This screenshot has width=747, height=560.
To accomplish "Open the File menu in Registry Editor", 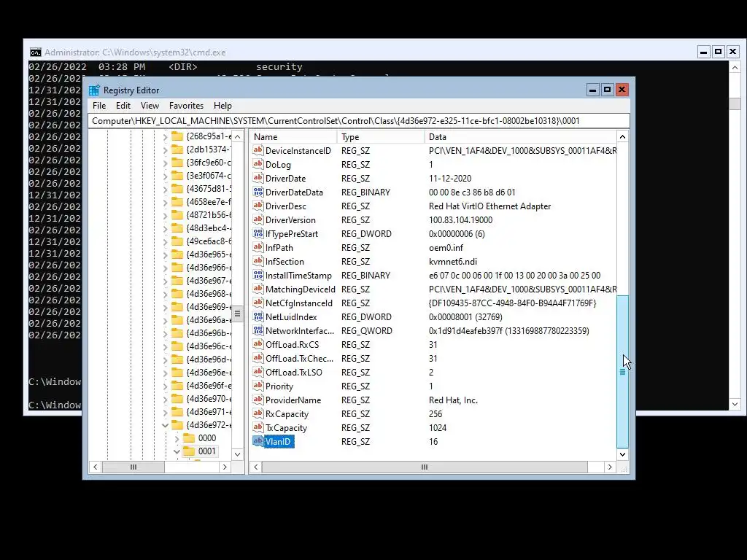I will point(99,106).
